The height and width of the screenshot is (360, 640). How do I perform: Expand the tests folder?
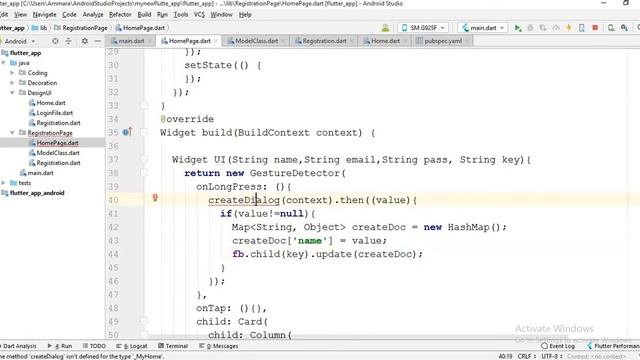(x=4, y=183)
